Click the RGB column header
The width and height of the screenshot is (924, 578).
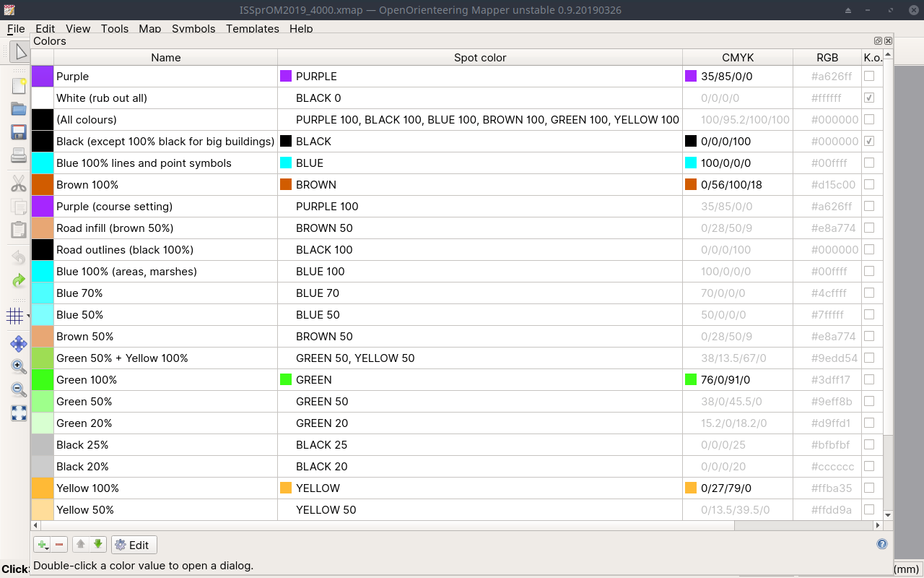pyautogui.click(x=827, y=57)
